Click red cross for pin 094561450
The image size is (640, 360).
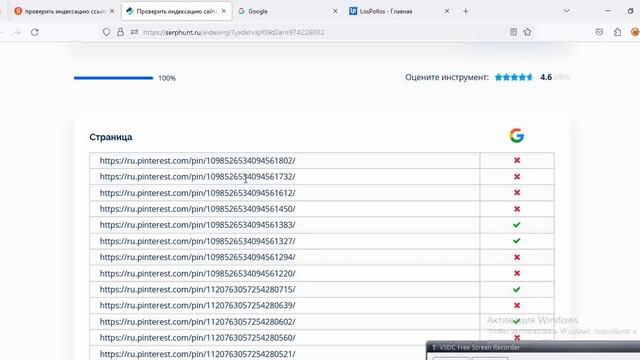pyautogui.click(x=517, y=209)
